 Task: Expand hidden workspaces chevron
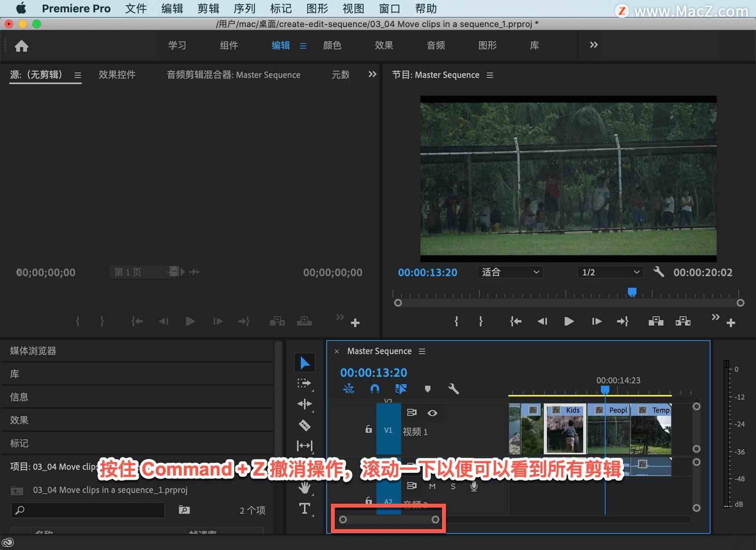593,45
